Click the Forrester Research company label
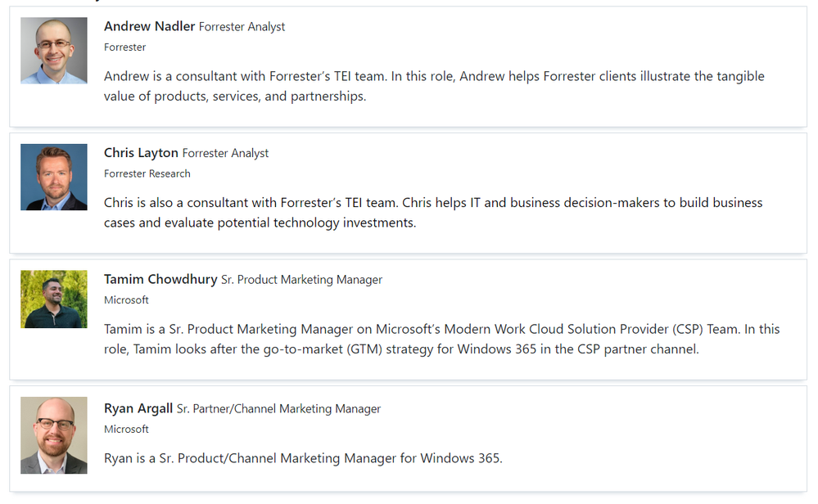Screen dimensions: 818x504 pyautogui.click(x=147, y=173)
